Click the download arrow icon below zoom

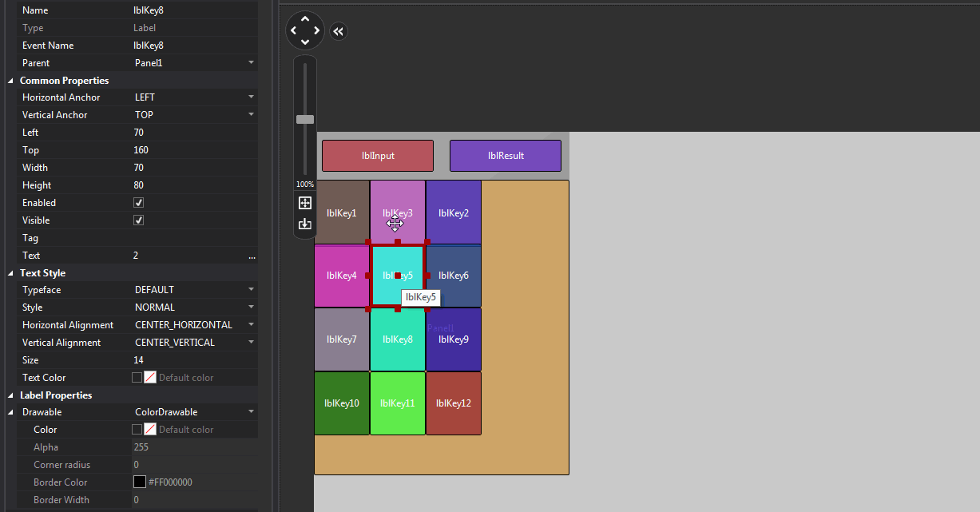(x=305, y=224)
